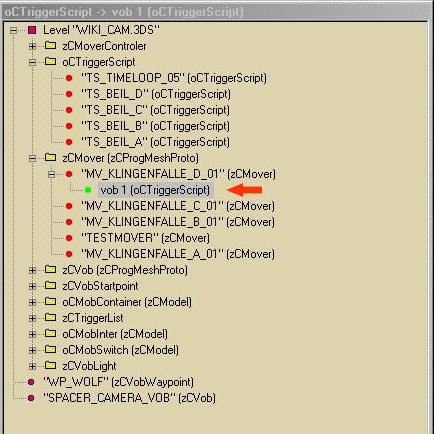Select oCMobContainer (zCModel) label
Viewport: 434px width, 434px height.
[127, 302]
